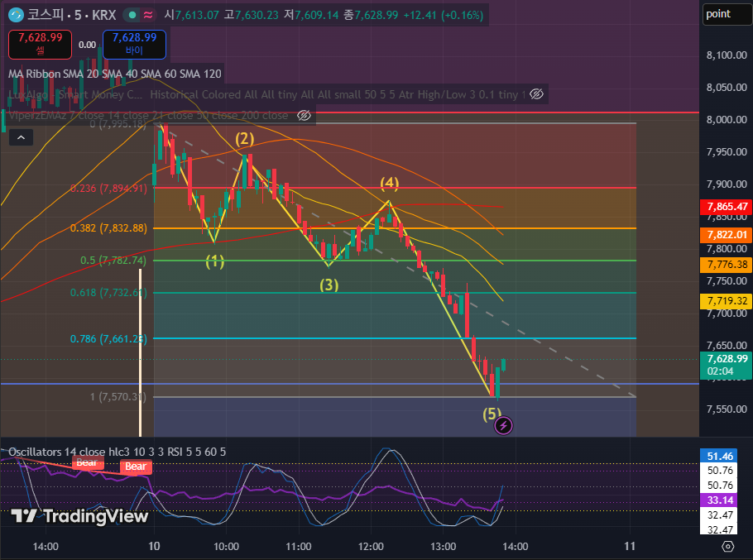Open chart settings hexagon gear icon
The width and height of the screenshot is (753, 560).
click(728, 546)
